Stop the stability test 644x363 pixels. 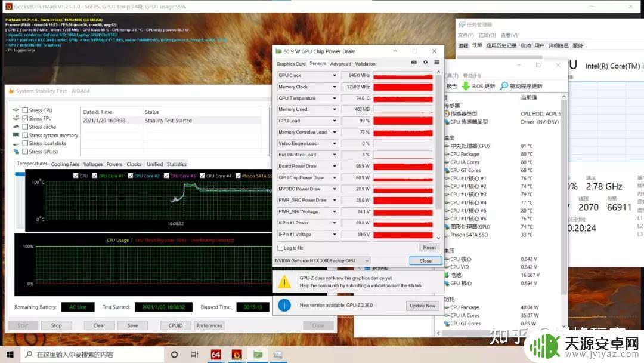click(56, 325)
